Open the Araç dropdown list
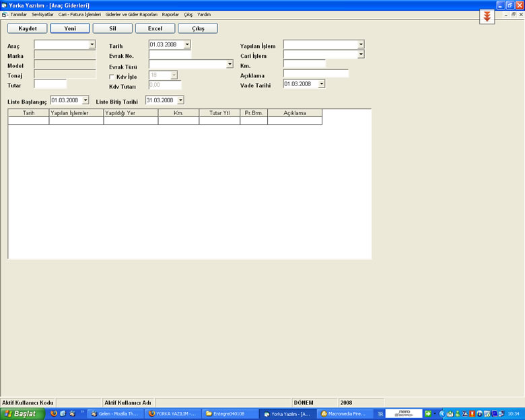Image resolution: width=525 pixels, height=420 pixels. tap(92, 44)
